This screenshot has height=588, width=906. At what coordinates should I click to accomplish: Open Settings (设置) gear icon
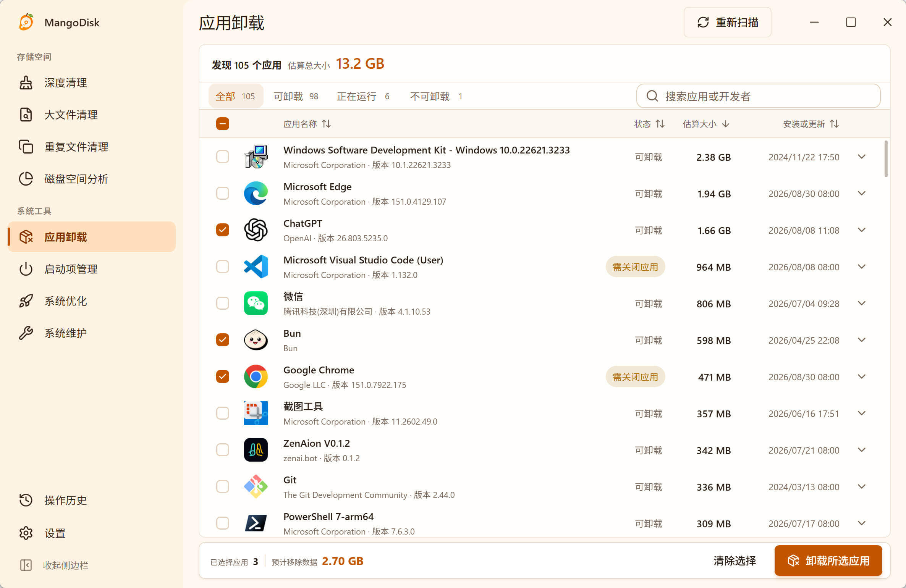click(26, 533)
